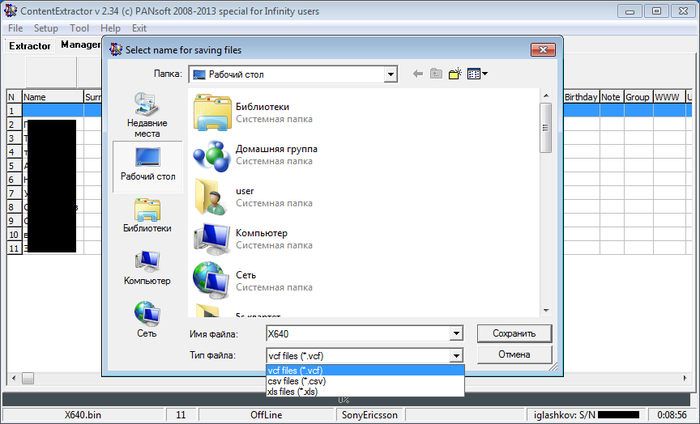
Task: Click the create new folder icon
Action: pyautogui.click(x=455, y=74)
